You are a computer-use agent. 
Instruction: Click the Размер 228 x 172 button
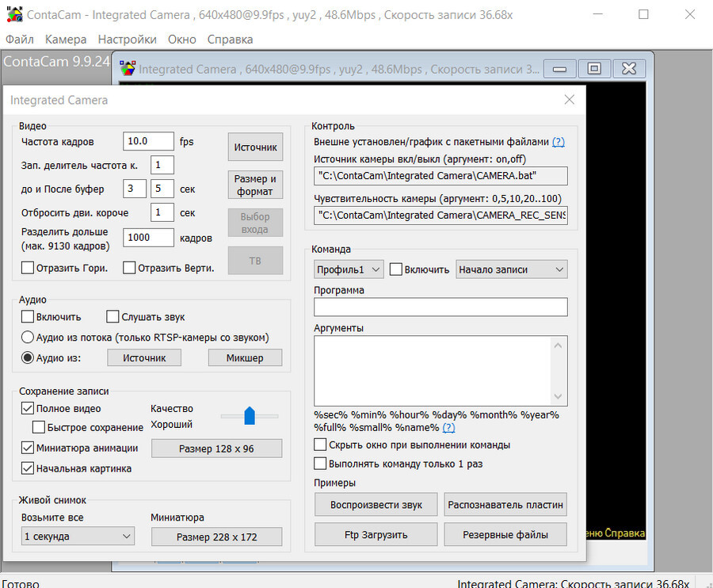(x=216, y=537)
